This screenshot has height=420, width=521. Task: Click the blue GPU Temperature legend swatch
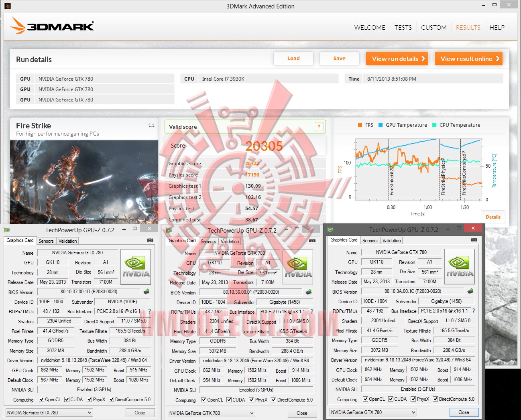(x=381, y=125)
